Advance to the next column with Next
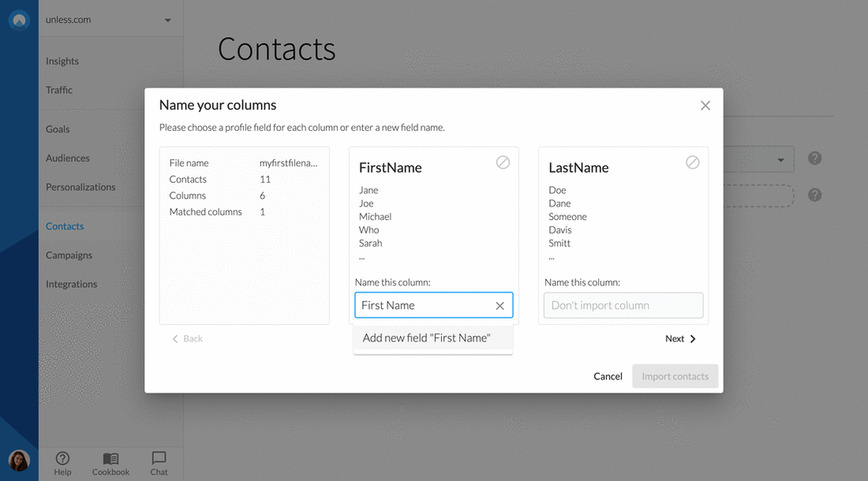The image size is (868, 481). pos(679,338)
